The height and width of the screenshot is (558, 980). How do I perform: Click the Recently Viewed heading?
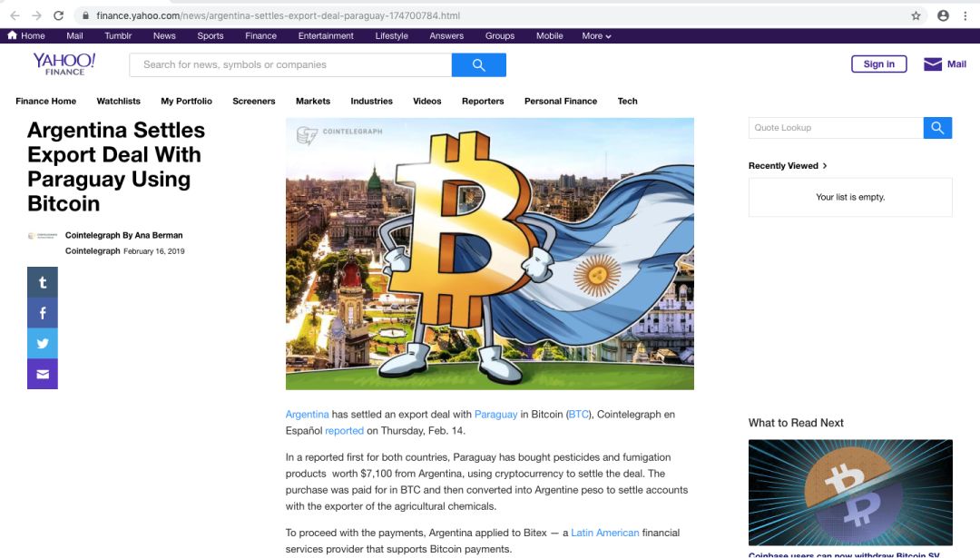coord(783,166)
